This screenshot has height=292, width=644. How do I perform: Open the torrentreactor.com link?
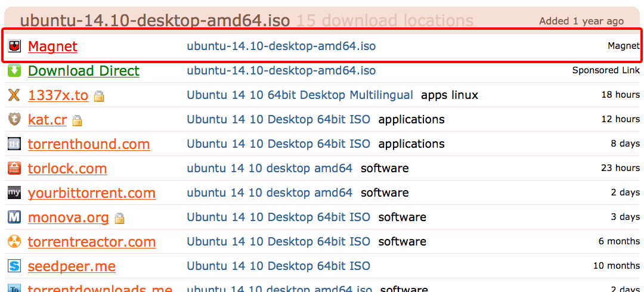click(92, 242)
